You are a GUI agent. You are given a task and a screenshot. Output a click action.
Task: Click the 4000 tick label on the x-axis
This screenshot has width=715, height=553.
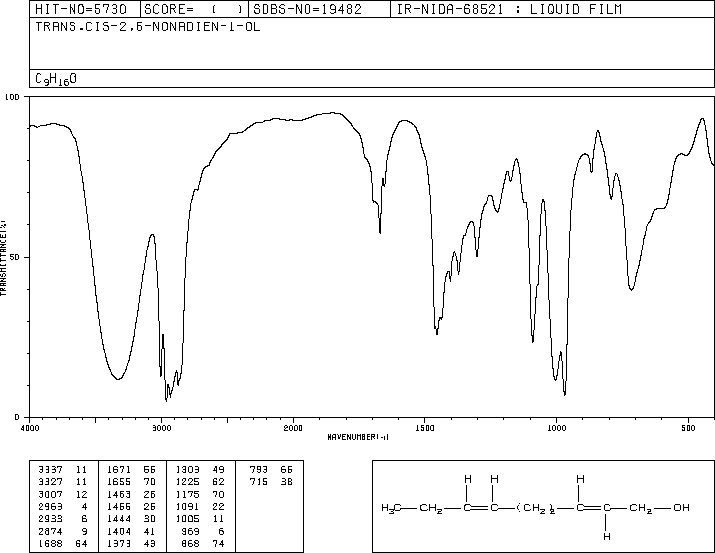coord(29,428)
